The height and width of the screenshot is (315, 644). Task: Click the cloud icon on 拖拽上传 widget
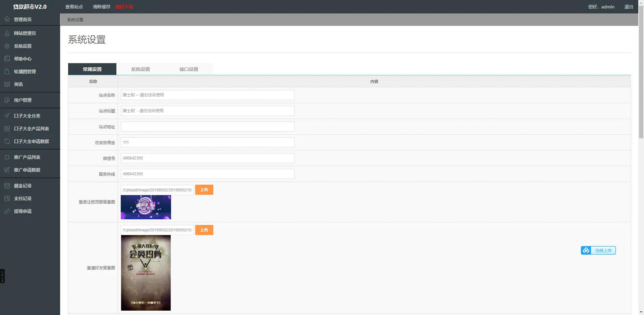[x=586, y=250]
